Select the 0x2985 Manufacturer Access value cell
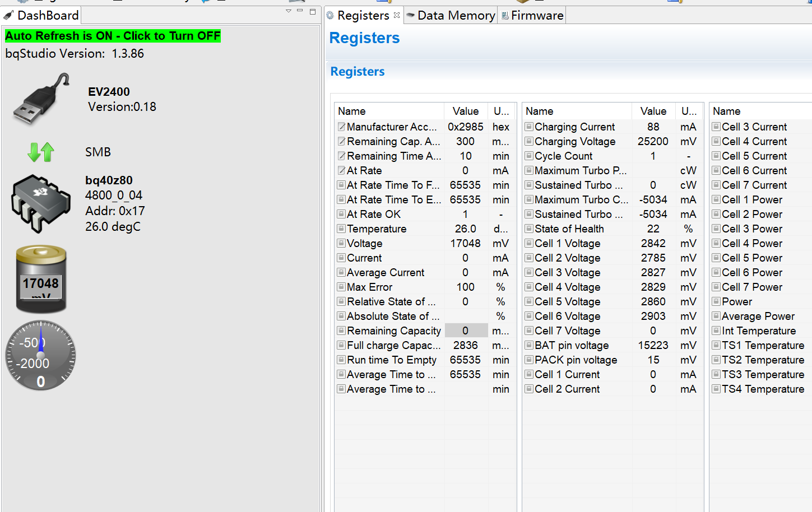 466,127
